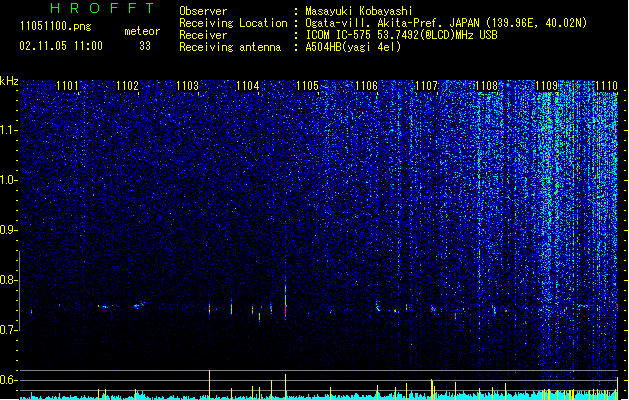This screenshot has width=629, height=400.
Task: Click the 1104 time marker
Action: pyautogui.click(x=248, y=86)
